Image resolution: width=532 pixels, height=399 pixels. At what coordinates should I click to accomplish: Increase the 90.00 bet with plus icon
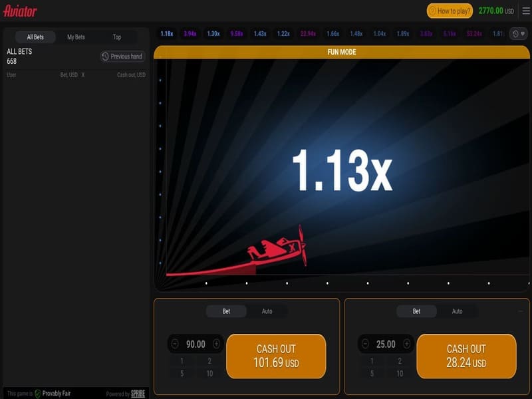click(216, 344)
